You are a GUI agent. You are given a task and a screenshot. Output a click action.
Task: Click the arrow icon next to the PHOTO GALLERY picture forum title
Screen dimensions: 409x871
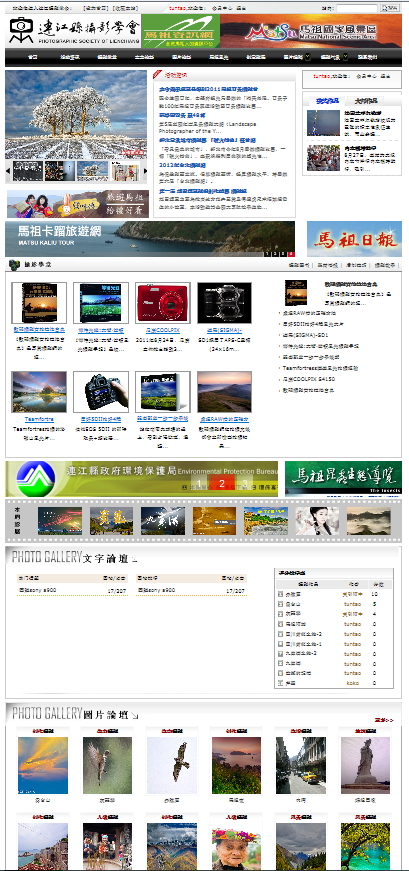[134, 715]
